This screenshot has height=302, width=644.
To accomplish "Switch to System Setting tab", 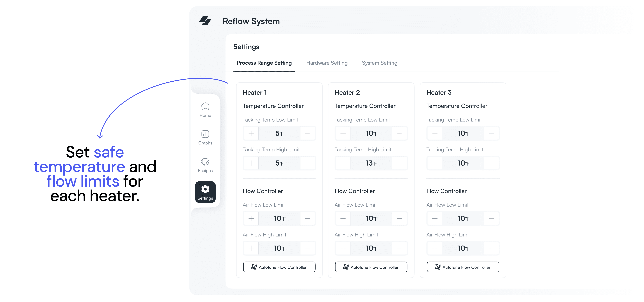I will tap(379, 63).
